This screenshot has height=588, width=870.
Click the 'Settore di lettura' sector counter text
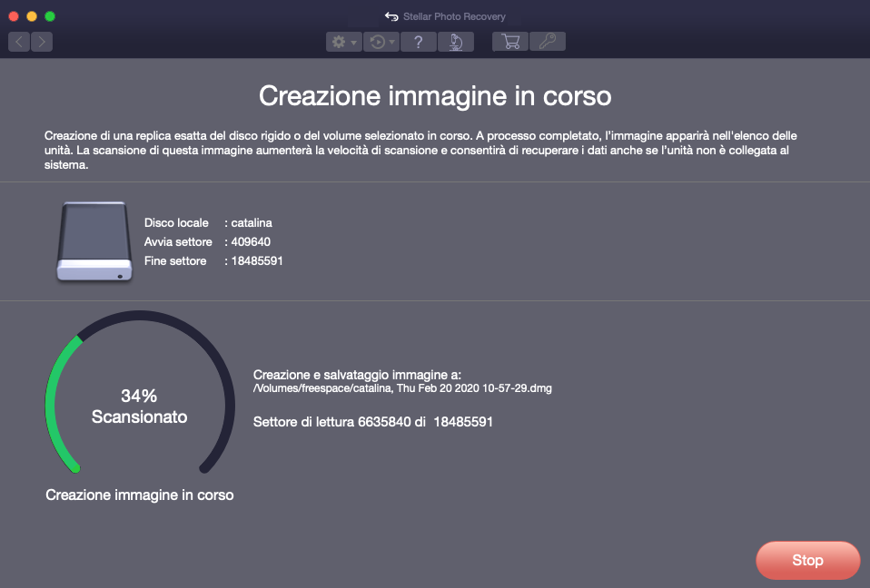point(372,422)
